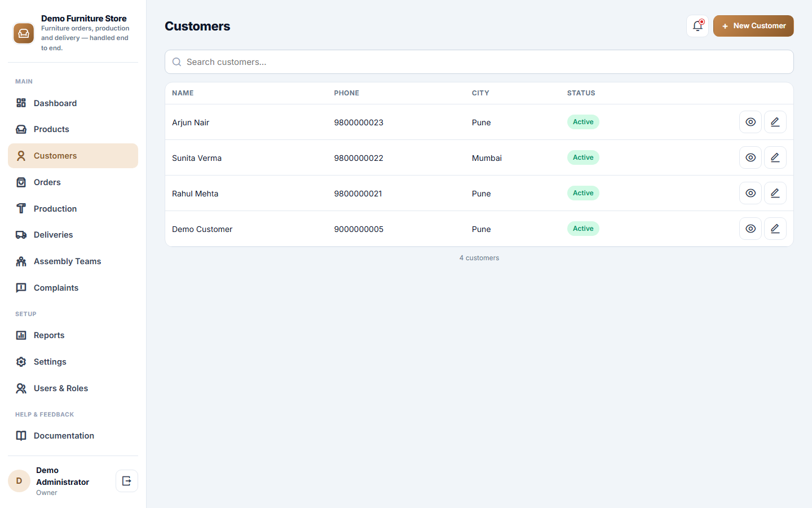Open the Products page
812x508 pixels.
click(73, 129)
